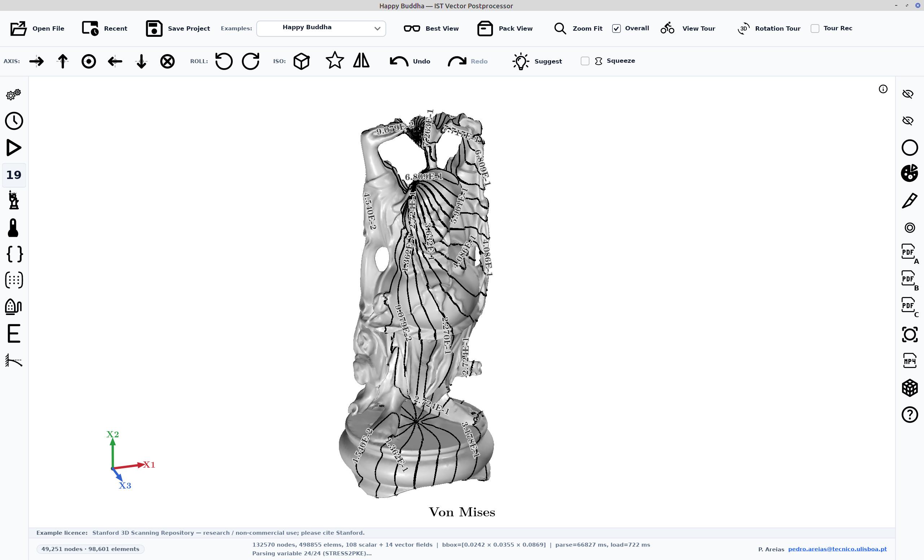
Task: Export using the PDF B button
Action: click(910, 281)
